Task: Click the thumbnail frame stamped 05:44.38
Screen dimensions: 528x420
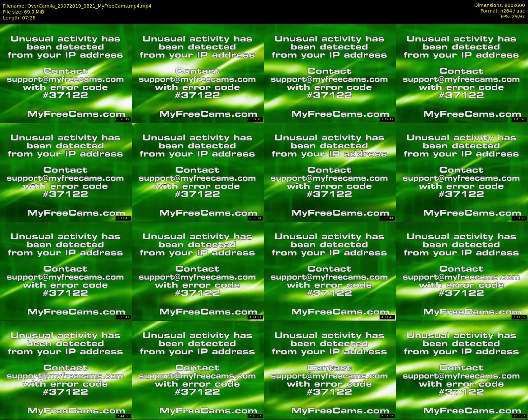Action: 66,370
